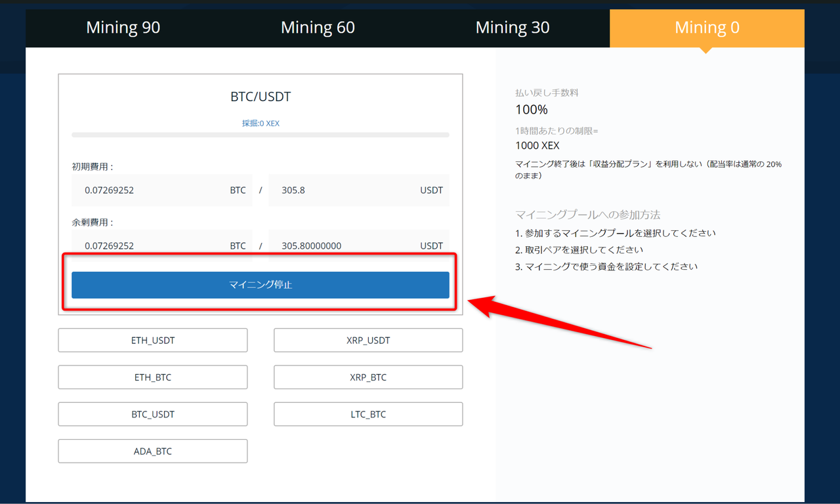Select the Mining 0 tab
This screenshot has width=840, height=504.
pos(707,28)
